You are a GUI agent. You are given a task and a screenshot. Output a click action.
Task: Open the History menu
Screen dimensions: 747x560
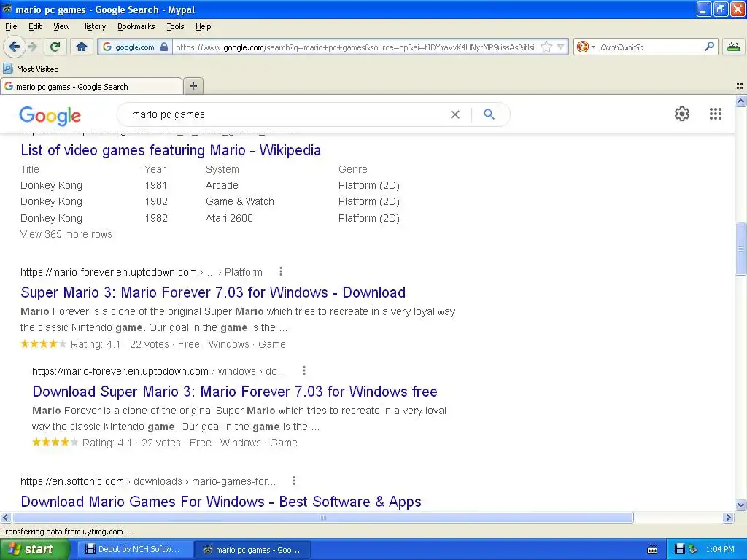[93, 26]
